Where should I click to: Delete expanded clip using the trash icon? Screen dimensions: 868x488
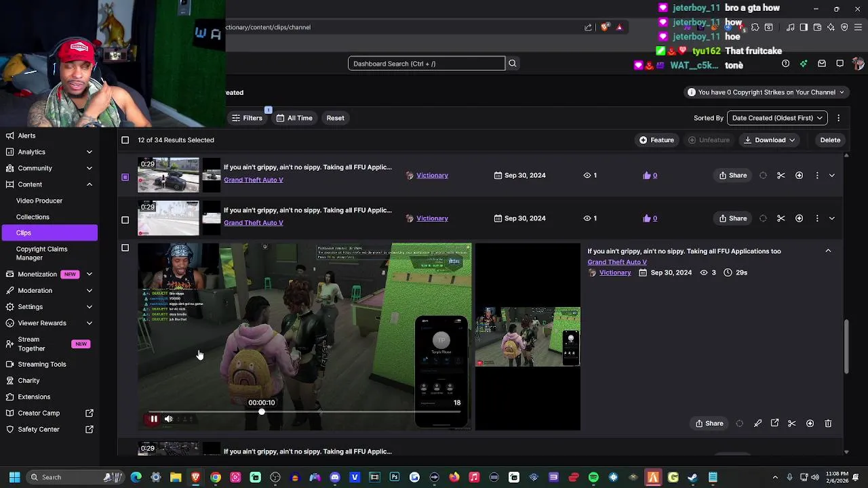828,424
